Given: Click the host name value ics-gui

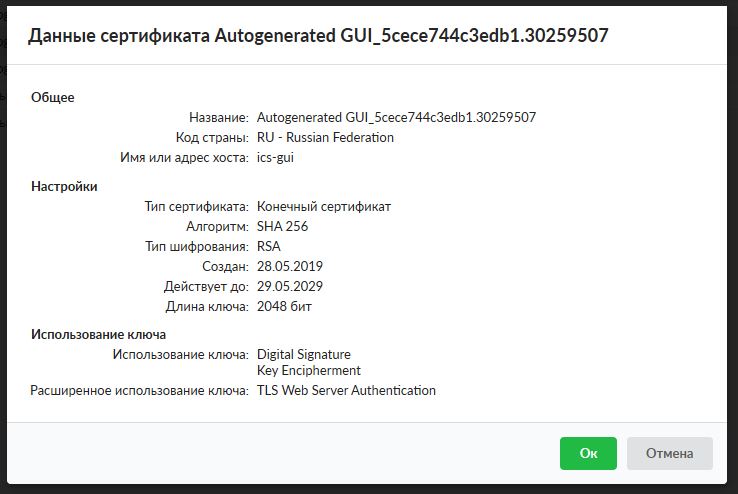Looking at the screenshot, I should [x=275, y=157].
